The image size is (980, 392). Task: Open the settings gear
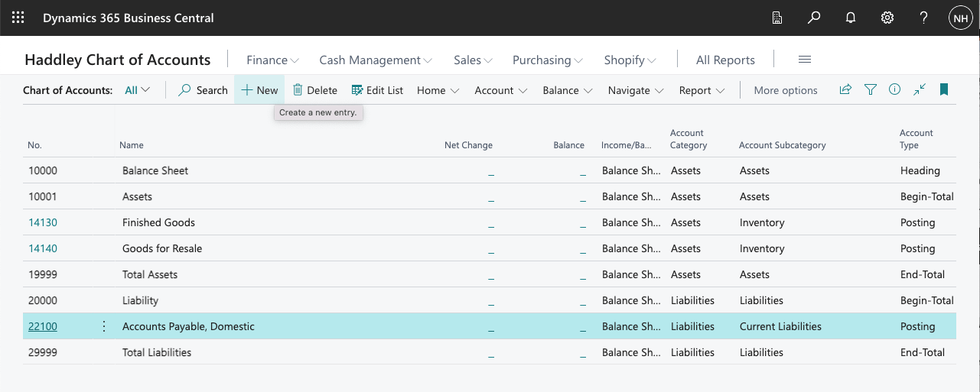tap(887, 18)
